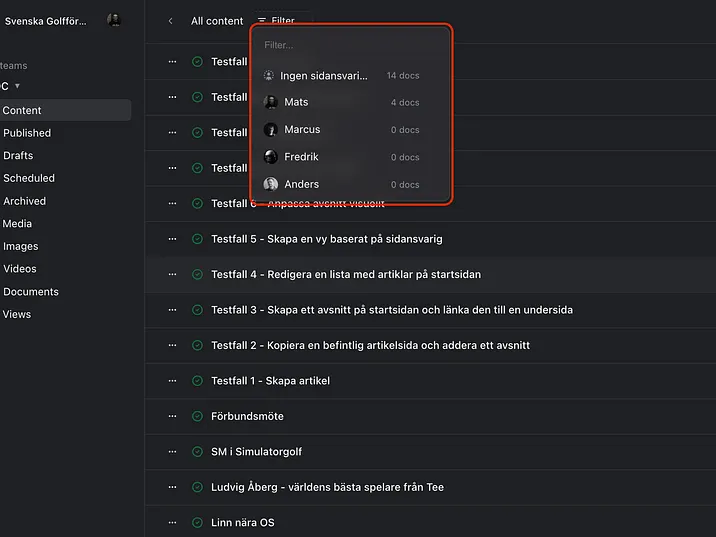Open the Filter dropdown button
Viewport: 716px width, 537px height.
(x=277, y=21)
